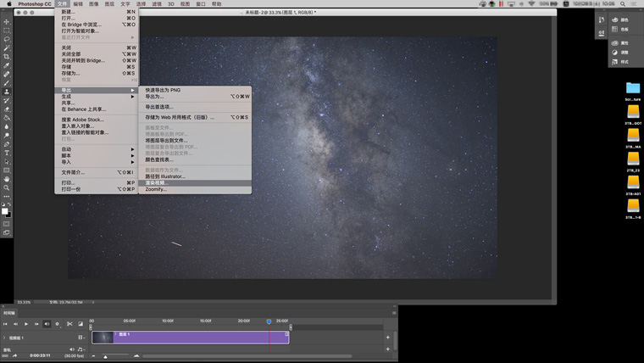This screenshot has width=644, height=363.
Task: Click the timeline zoom slider handle
Action: tap(106, 356)
